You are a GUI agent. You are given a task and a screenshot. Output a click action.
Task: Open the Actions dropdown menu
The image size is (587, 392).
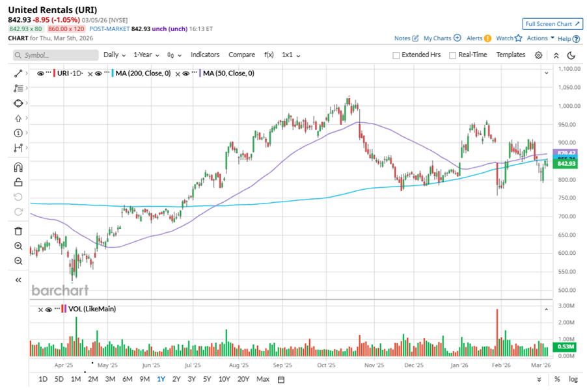(x=541, y=38)
